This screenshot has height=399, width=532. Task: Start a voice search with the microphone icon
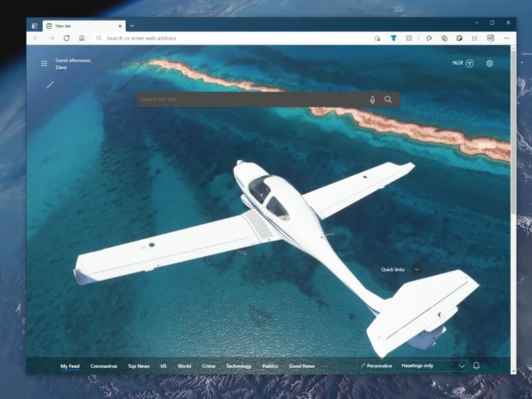[x=372, y=99]
